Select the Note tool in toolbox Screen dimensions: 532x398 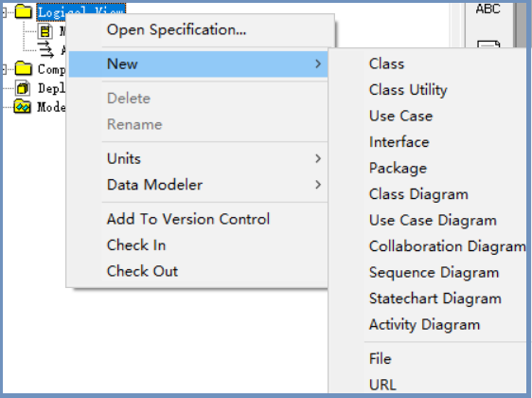pyautogui.click(x=488, y=45)
